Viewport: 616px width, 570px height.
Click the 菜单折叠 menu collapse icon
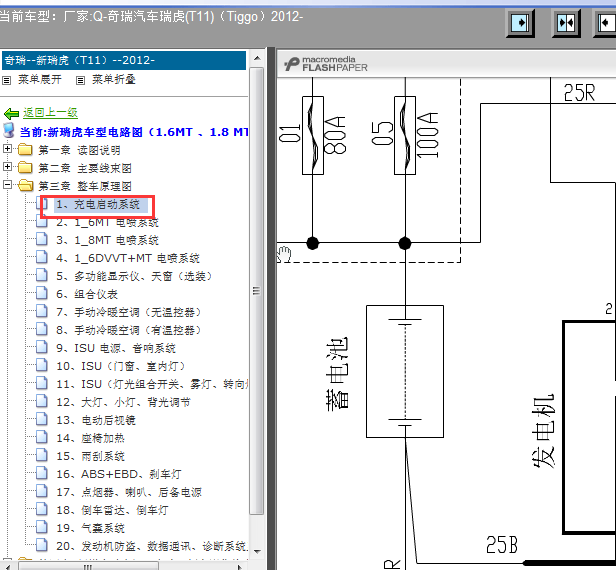[81, 81]
